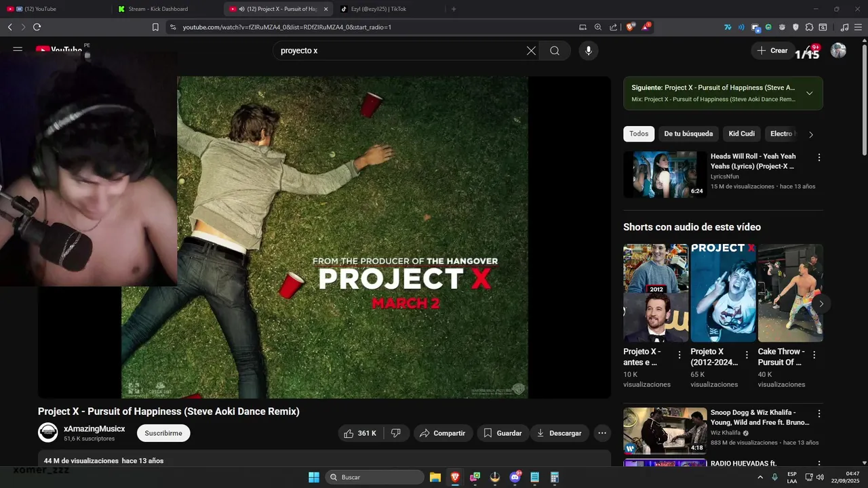The width and height of the screenshot is (868, 488).
Task: Open the Cake Throw short thumbnail
Action: pos(790,293)
